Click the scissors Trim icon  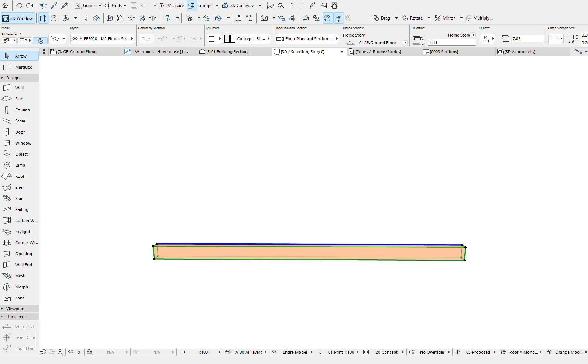tap(270, 6)
